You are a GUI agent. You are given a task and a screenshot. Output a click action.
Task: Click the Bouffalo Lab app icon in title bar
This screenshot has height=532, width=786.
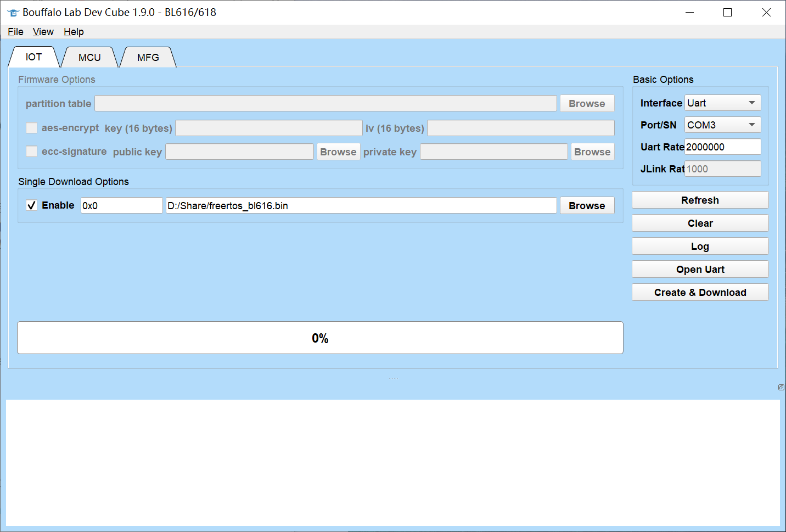13,13
